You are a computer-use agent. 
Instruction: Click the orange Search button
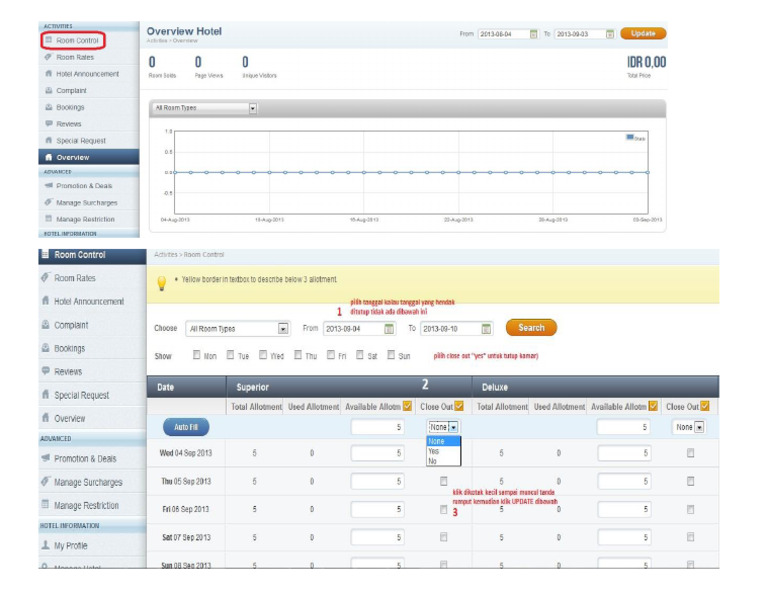(x=531, y=327)
